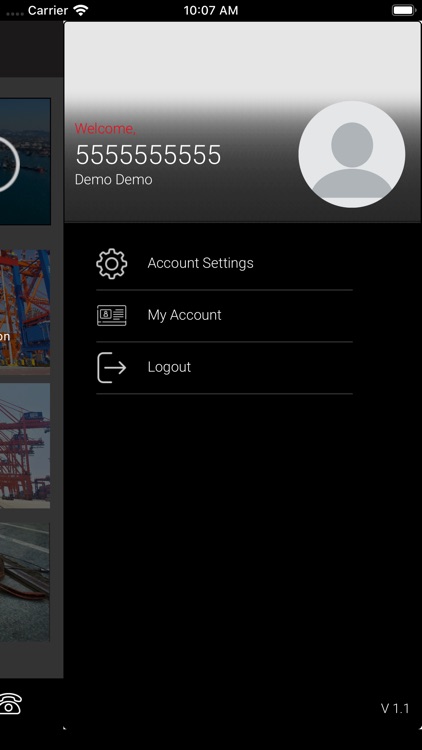The height and width of the screenshot is (750, 422).
Task: Tap the Logout arrow icon
Action: 111,367
